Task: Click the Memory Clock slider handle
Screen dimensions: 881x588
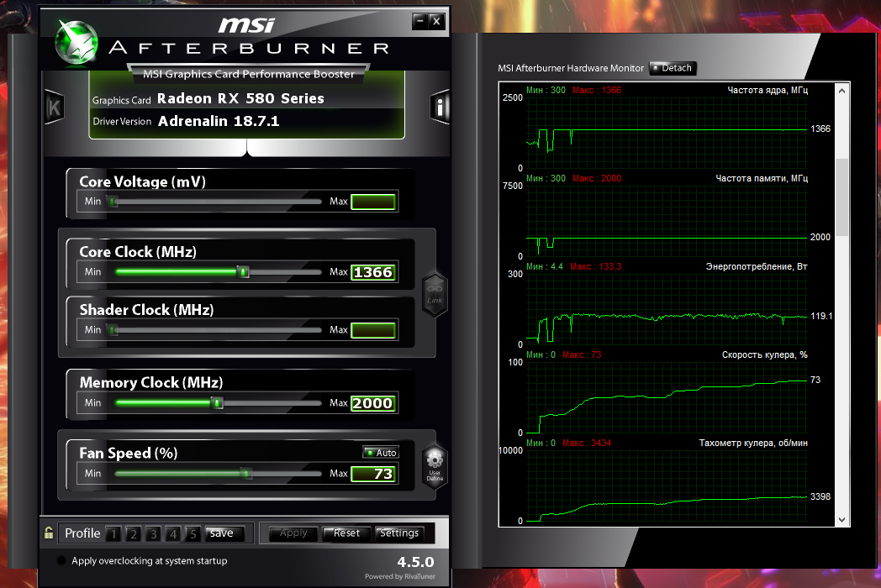Action: point(217,402)
